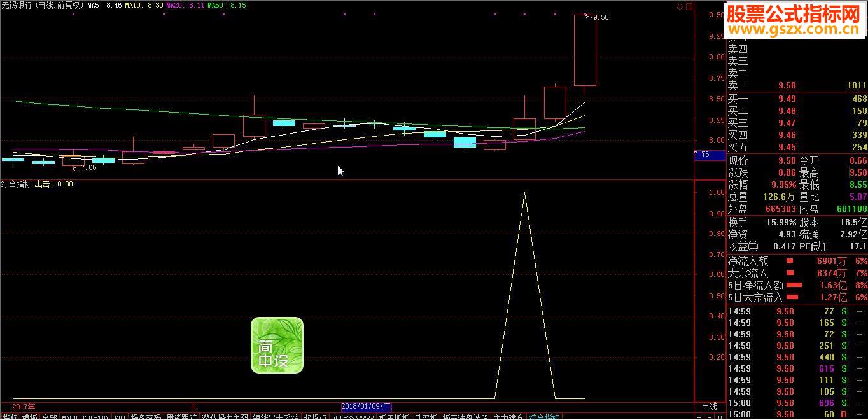Click the plus zoom button at bottom right
868x420 pixels.
(699, 417)
